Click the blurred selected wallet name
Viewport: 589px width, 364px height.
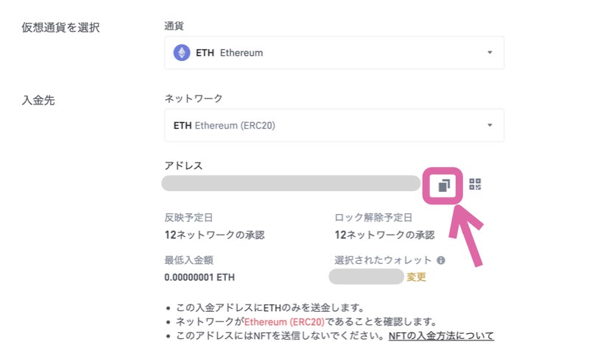coord(366,276)
